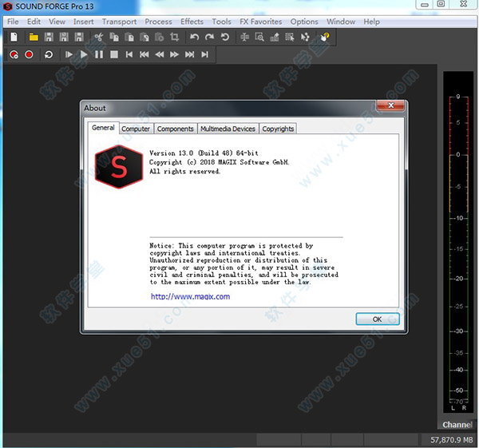
Task: Click the Paste clipboard icon
Action: (x=129, y=38)
